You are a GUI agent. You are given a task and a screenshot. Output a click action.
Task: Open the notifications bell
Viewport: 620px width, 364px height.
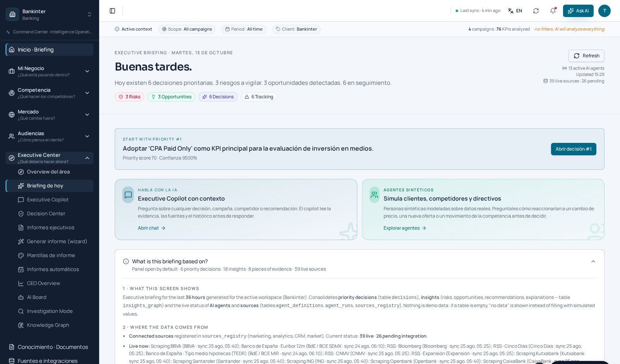coord(553,11)
